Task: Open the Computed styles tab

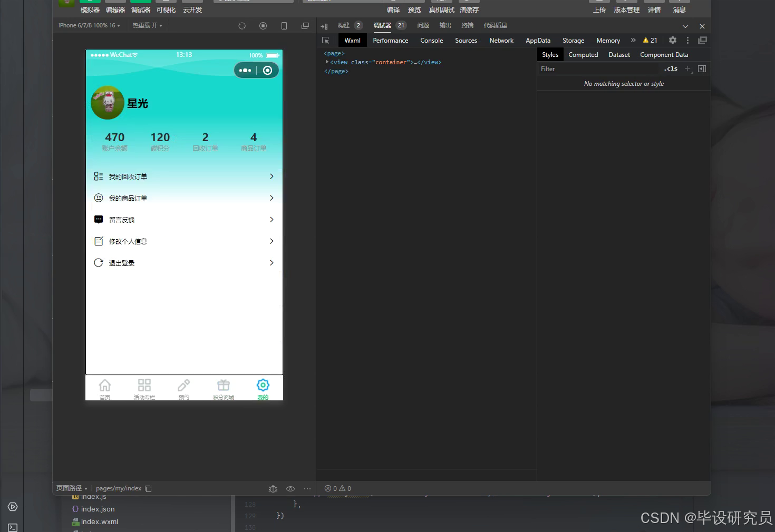Action: click(x=583, y=55)
